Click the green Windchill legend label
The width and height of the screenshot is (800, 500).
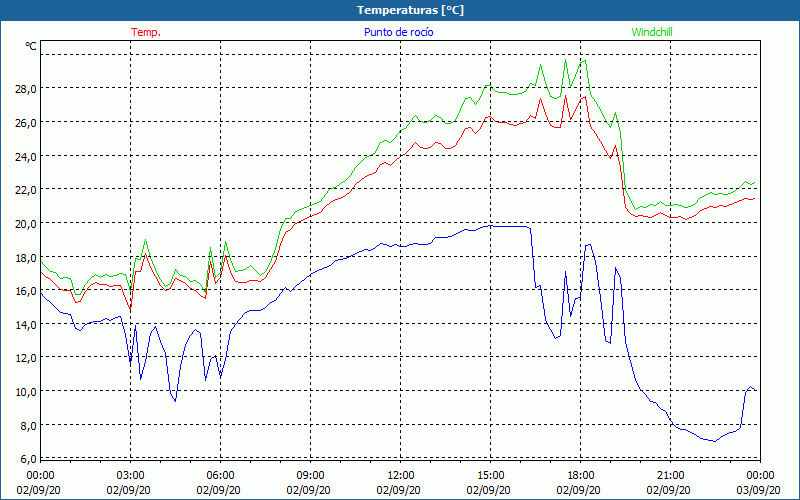[x=652, y=32]
